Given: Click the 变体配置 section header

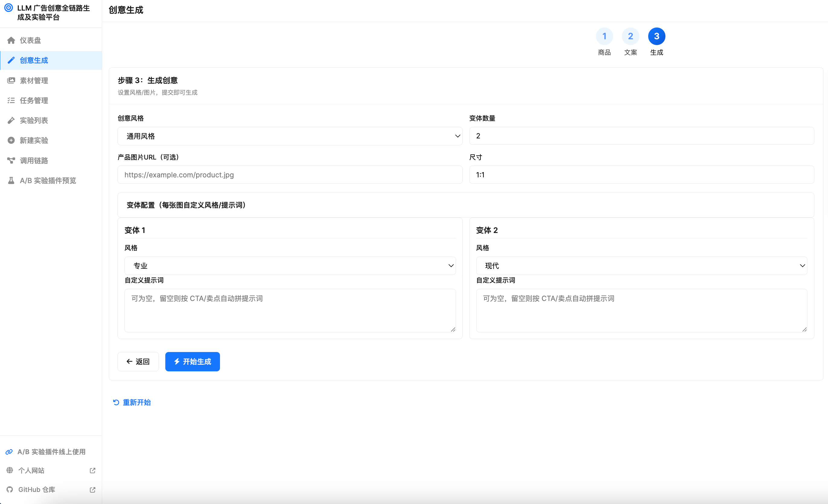Looking at the screenshot, I should coord(466,205).
